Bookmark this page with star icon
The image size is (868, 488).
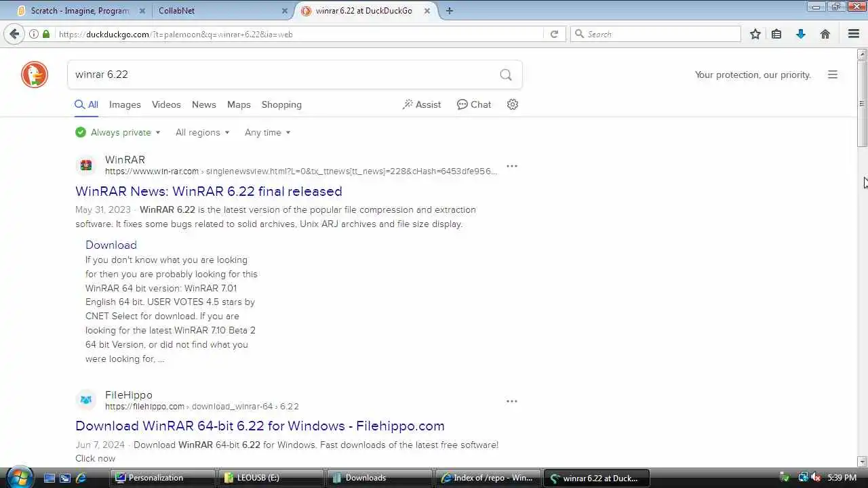[x=755, y=34]
